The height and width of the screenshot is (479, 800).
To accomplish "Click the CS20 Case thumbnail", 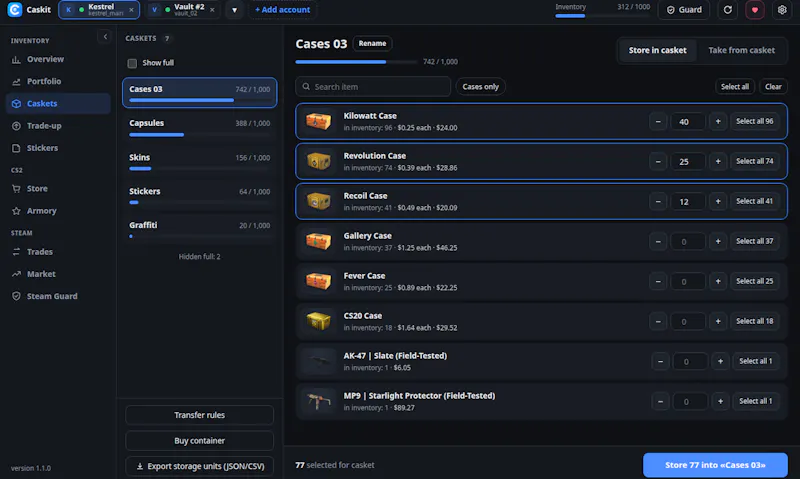I will (318, 321).
